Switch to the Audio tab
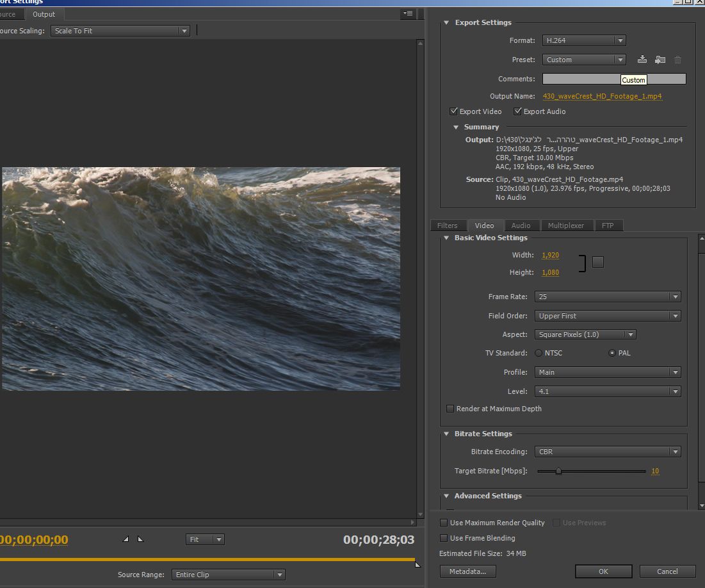The image size is (705, 588). [x=521, y=225]
